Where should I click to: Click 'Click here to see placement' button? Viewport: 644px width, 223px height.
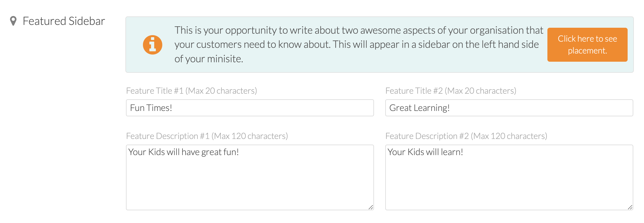[587, 45]
